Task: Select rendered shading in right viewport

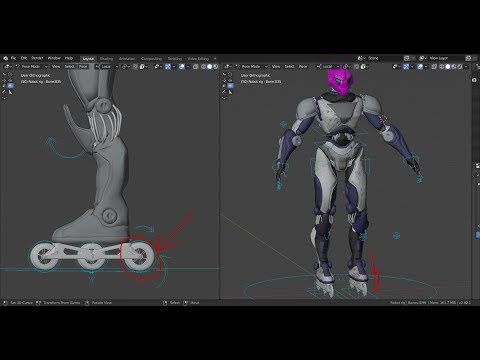Action: [460, 67]
